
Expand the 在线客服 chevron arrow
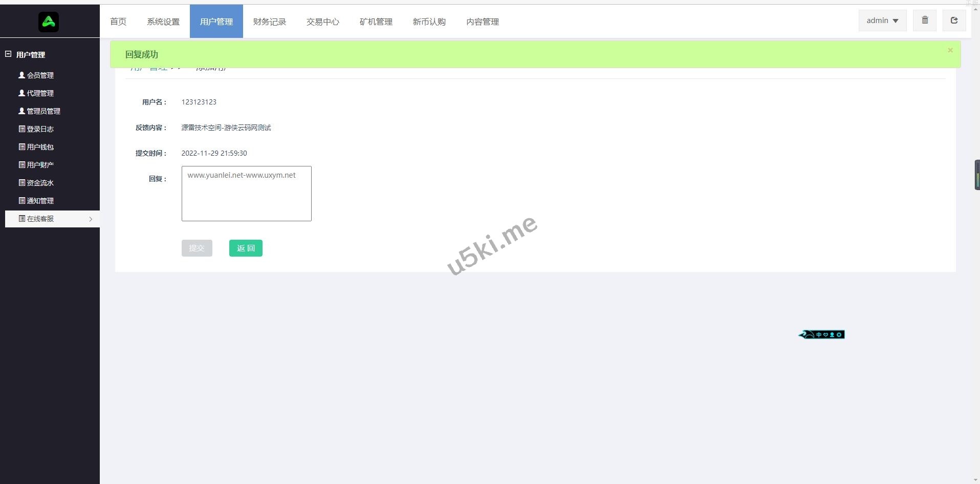(91, 219)
